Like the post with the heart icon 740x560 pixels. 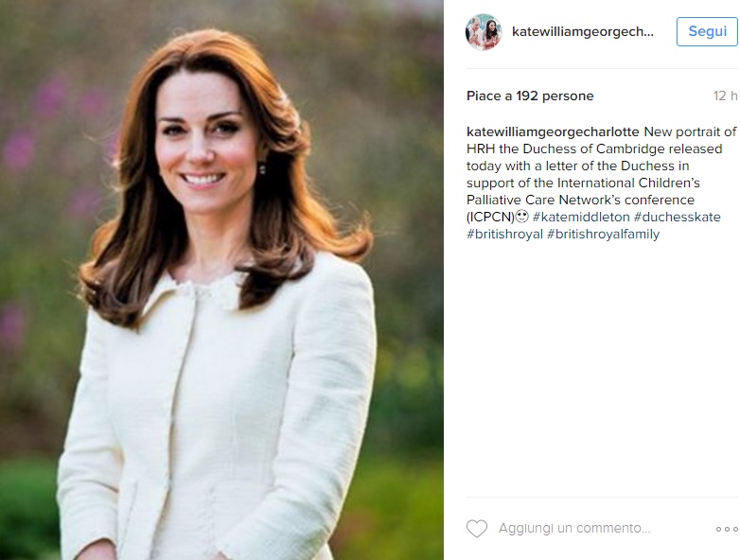(477, 529)
